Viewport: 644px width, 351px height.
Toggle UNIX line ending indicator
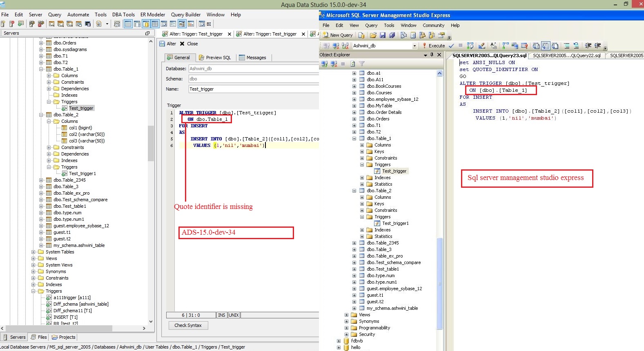pyautogui.click(x=234, y=315)
